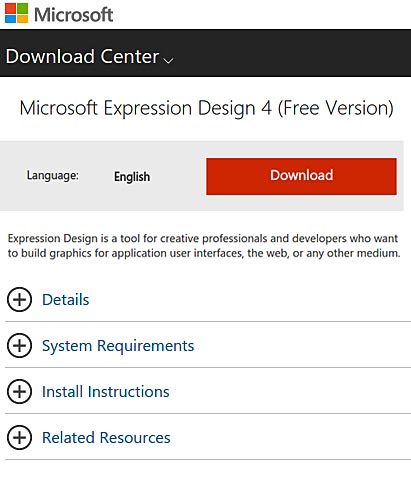The width and height of the screenshot is (411, 477).
Task: Tap the plus icon beside Install Instructions
Action: (19, 391)
